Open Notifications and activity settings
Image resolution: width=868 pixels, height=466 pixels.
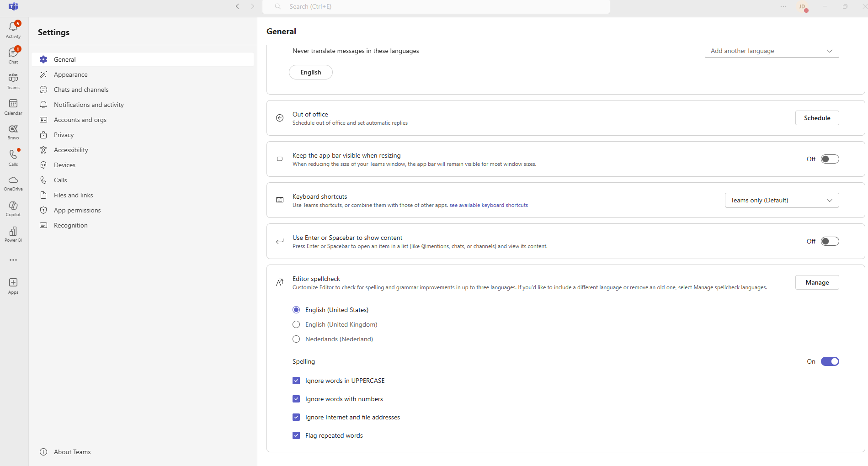click(143, 105)
